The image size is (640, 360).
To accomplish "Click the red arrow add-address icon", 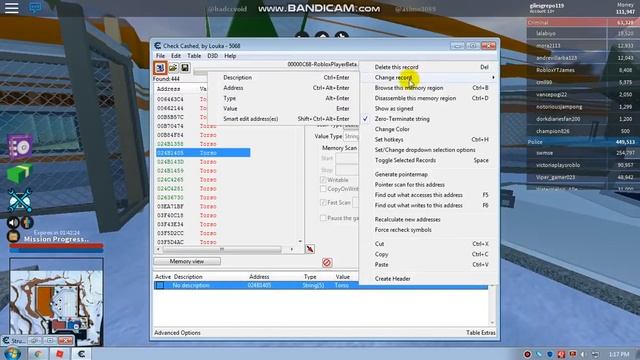I will click(x=310, y=249).
